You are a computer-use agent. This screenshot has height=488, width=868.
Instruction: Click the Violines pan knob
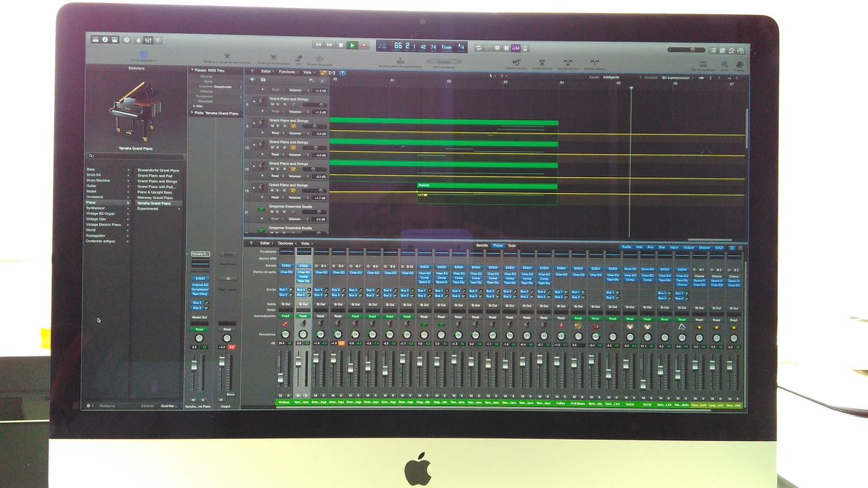(x=286, y=334)
